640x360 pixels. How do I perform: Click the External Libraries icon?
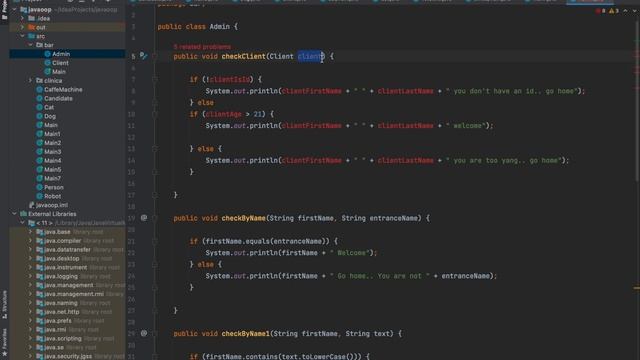tap(24, 214)
